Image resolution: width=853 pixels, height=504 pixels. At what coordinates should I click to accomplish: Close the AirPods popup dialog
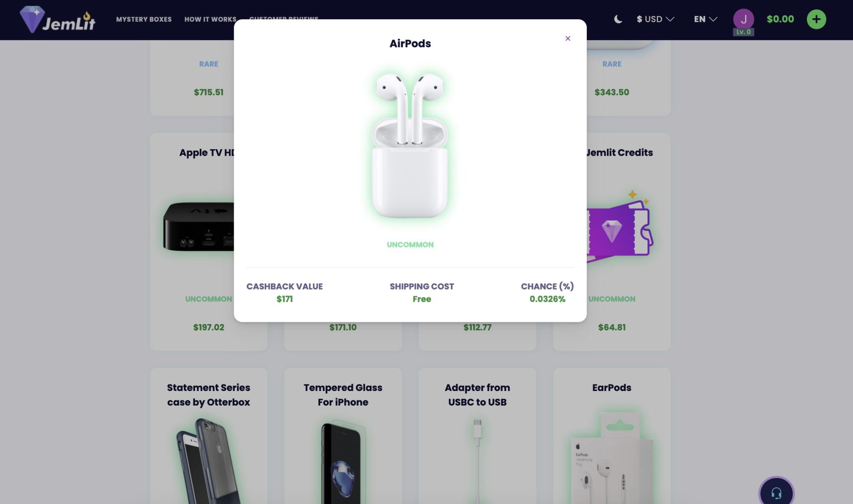[x=568, y=38]
